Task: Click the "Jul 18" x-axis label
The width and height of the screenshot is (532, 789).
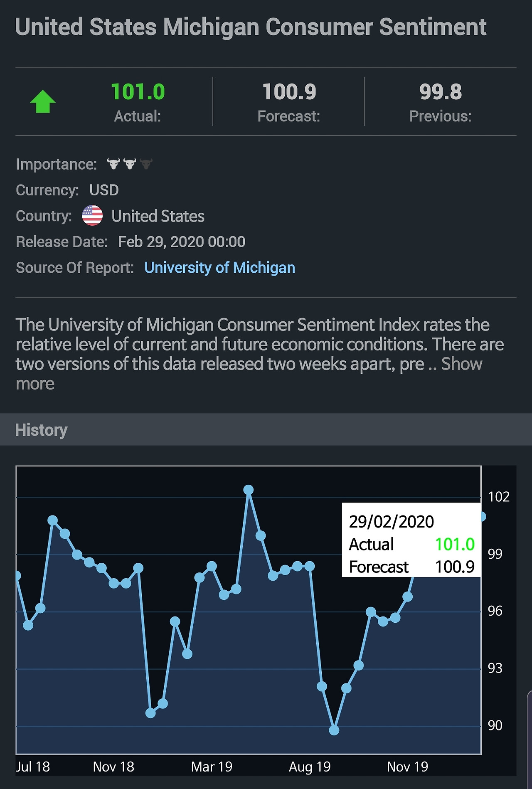Action: [33, 767]
